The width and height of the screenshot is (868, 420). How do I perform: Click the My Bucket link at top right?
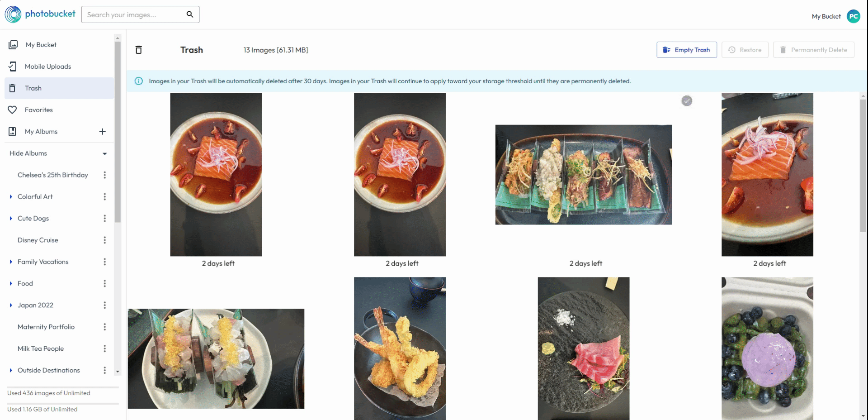tap(826, 16)
